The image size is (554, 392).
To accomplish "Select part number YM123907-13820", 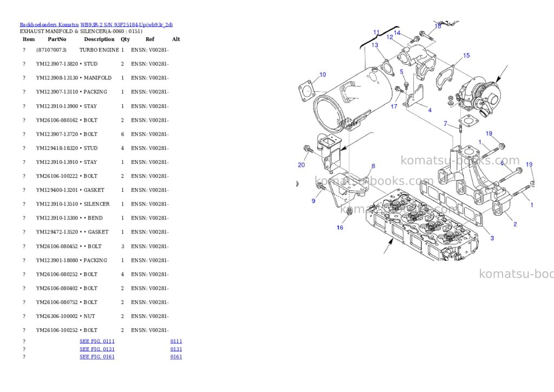I will [x=57, y=64].
